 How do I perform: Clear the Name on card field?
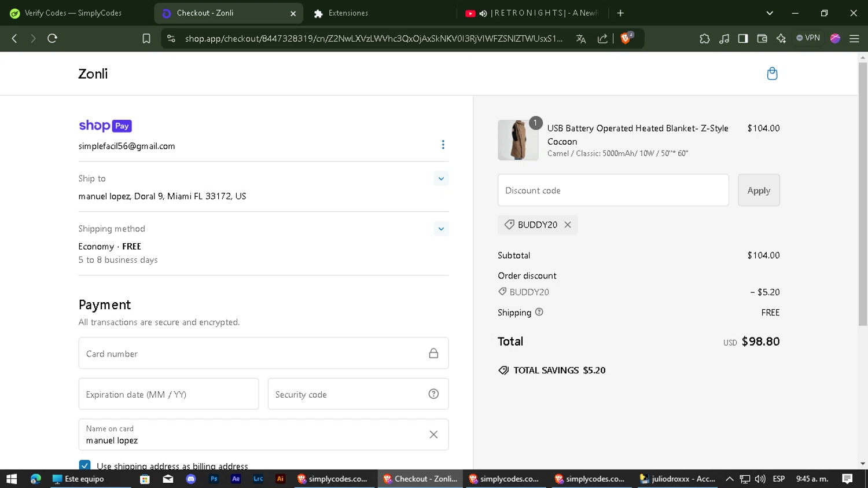[x=433, y=435]
